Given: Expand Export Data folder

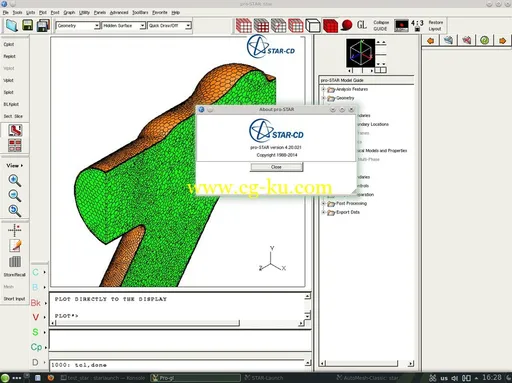Looking at the screenshot, I should tap(323, 212).
